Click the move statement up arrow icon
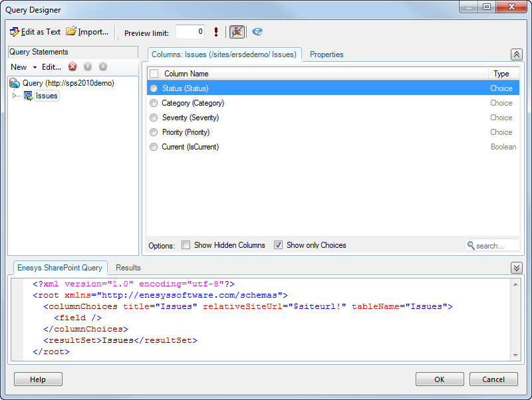 [88, 66]
